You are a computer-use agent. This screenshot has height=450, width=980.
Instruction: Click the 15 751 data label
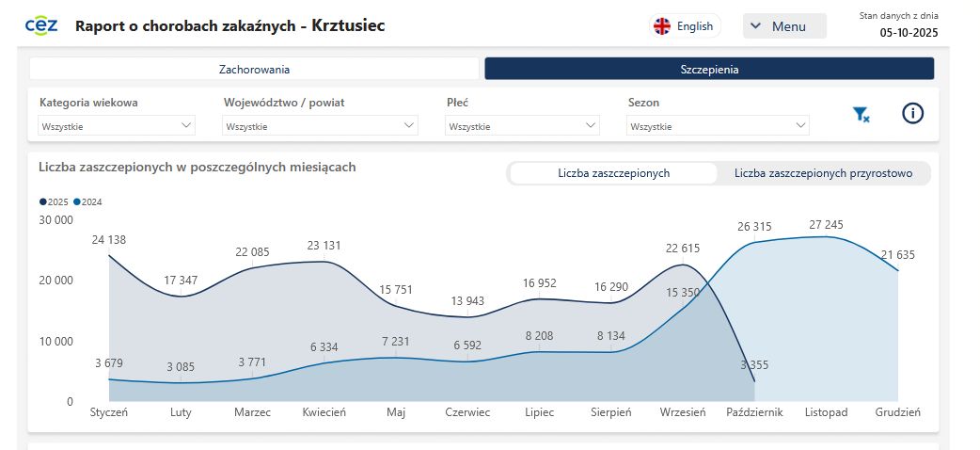coord(396,290)
